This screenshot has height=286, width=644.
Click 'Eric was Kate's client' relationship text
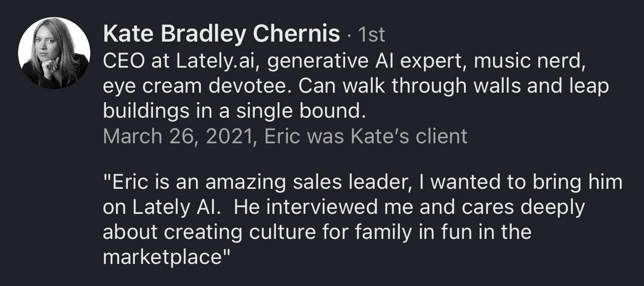pos(366,136)
